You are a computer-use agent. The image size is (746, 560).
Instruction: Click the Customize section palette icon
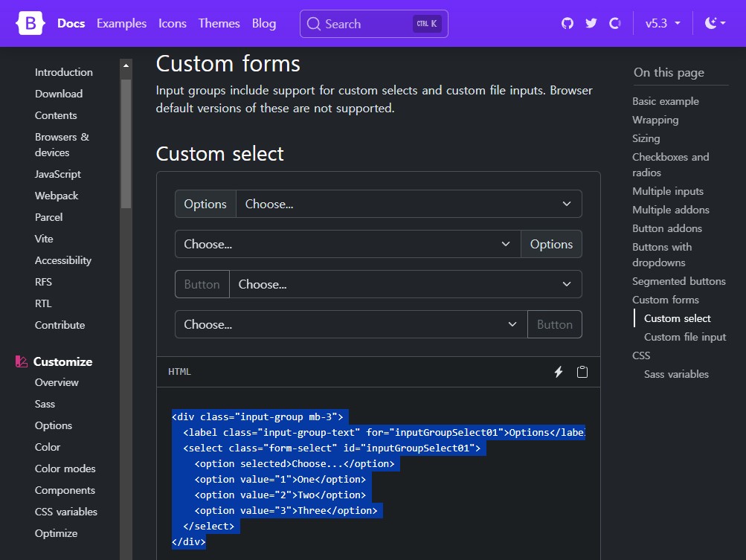(21, 362)
